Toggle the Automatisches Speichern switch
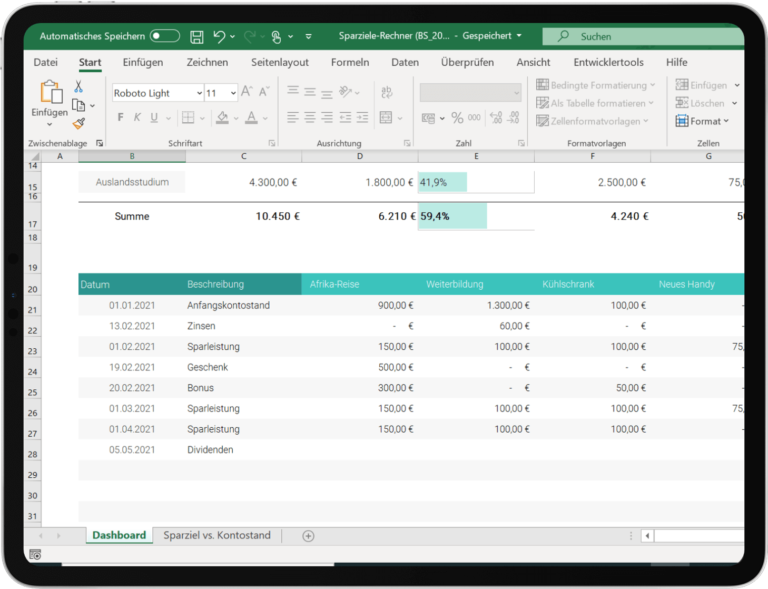 click(x=165, y=36)
